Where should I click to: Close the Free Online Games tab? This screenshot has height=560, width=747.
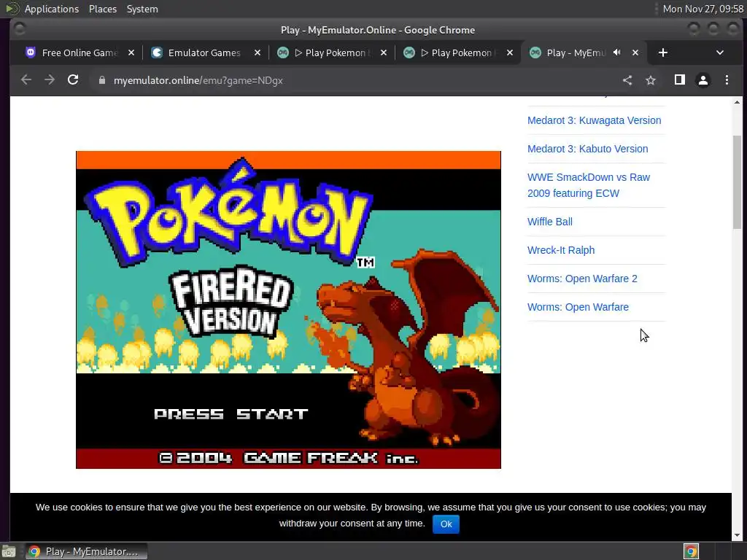[131, 52]
